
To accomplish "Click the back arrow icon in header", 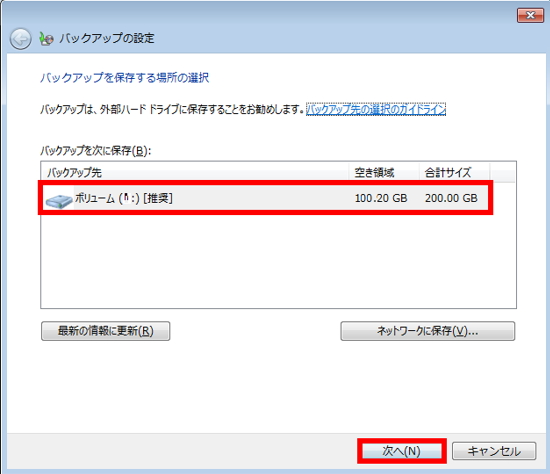I will pyautogui.click(x=20, y=39).
